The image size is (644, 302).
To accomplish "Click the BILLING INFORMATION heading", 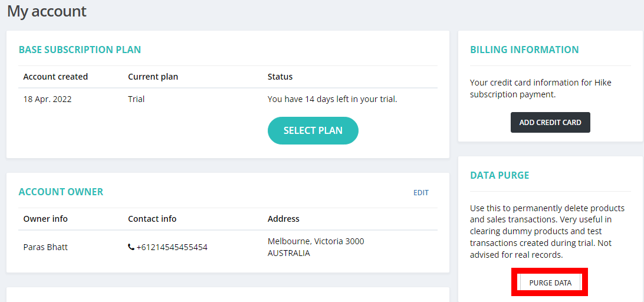I will tap(524, 50).
